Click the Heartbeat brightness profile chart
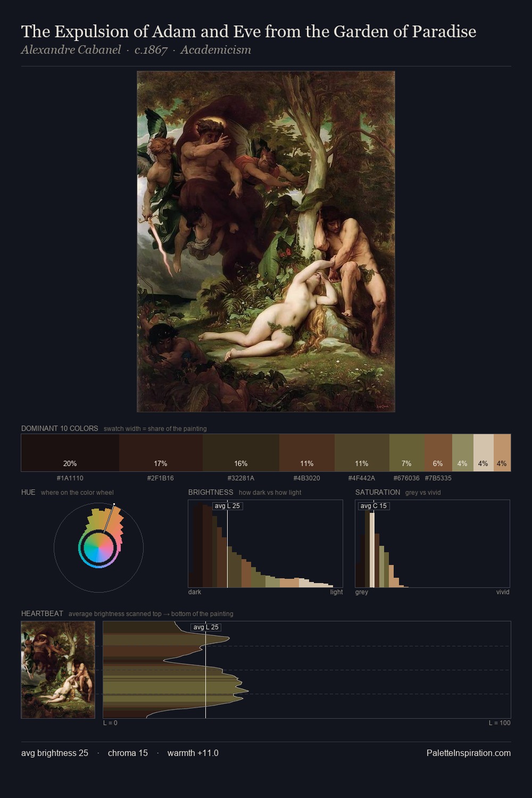This screenshot has height=798, width=532. point(307,670)
